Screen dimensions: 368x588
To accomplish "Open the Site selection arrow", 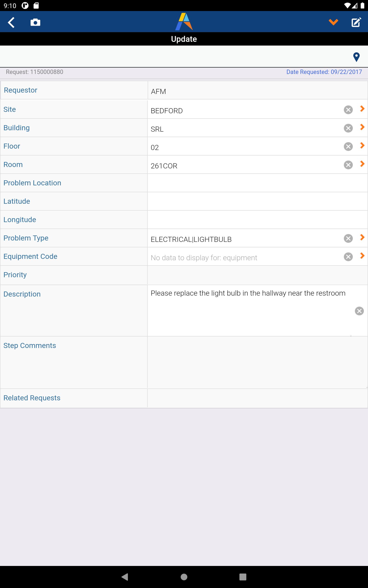I will coord(362,109).
